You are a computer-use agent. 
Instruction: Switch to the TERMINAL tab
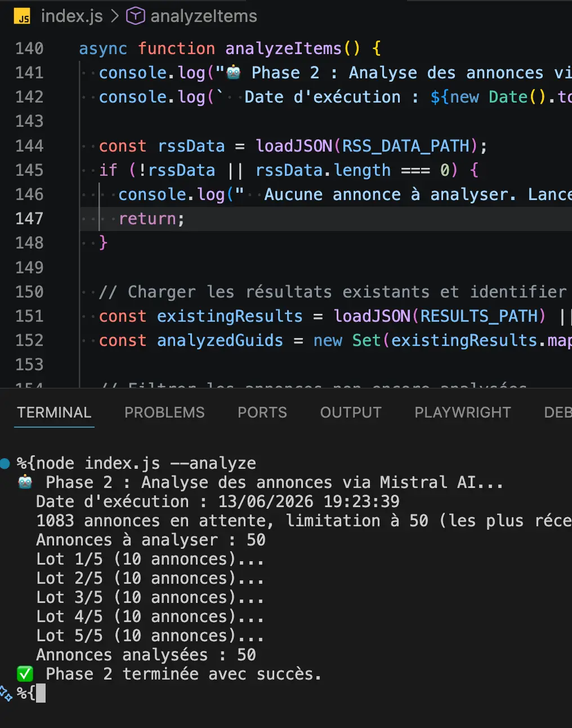tap(54, 412)
